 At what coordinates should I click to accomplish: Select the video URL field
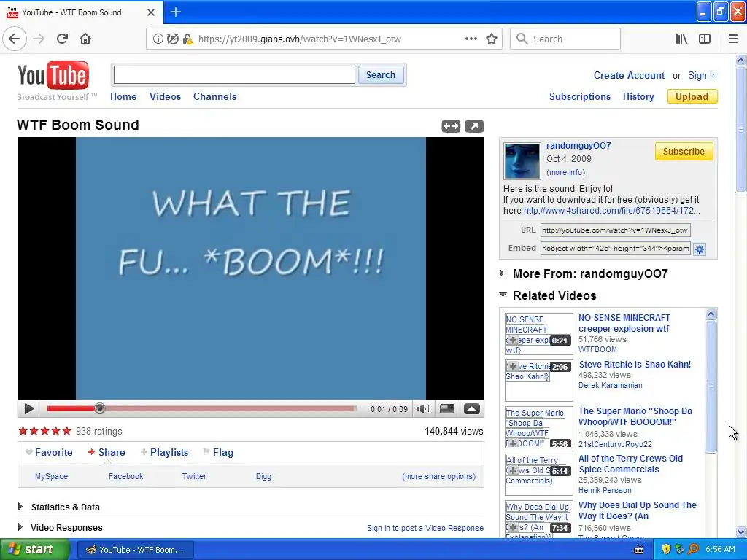[615, 230]
